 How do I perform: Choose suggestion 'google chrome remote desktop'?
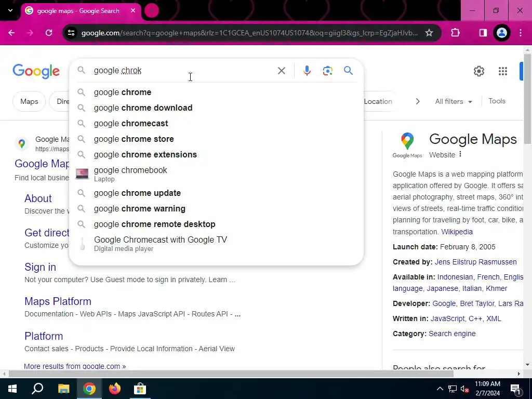pos(216,224)
